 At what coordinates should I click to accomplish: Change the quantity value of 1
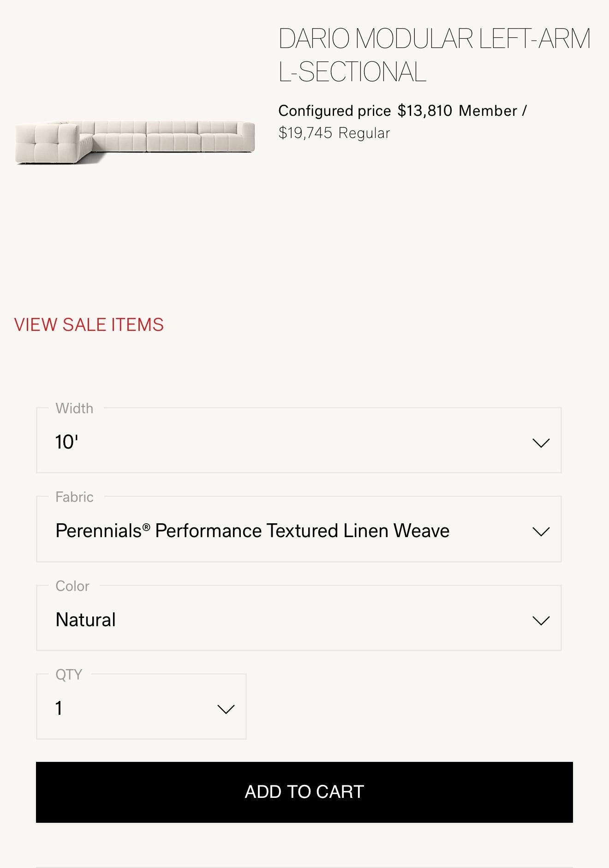(59, 708)
